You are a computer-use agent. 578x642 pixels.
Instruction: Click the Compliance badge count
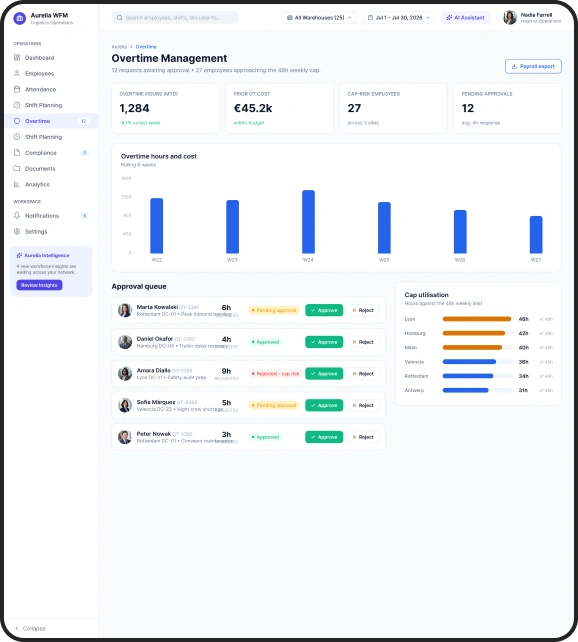coord(84,153)
